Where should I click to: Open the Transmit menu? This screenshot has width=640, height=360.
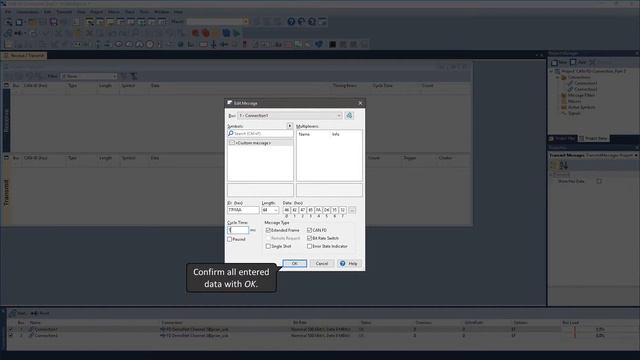(64, 12)
